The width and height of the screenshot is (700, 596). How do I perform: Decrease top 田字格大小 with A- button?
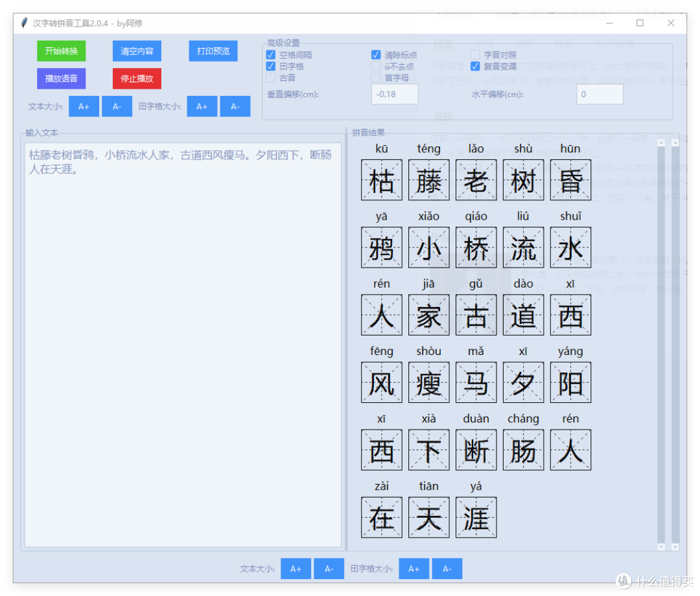pyautogui.click(x=235, y=107)
